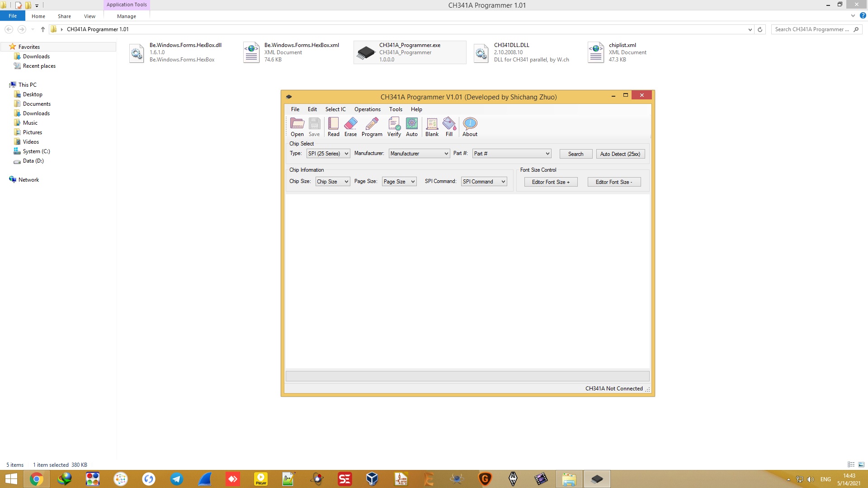Image resolution: width=868 pixels, height=488 pixels.
Task: Open the Operations menu
Action: (x=367, y=109)
